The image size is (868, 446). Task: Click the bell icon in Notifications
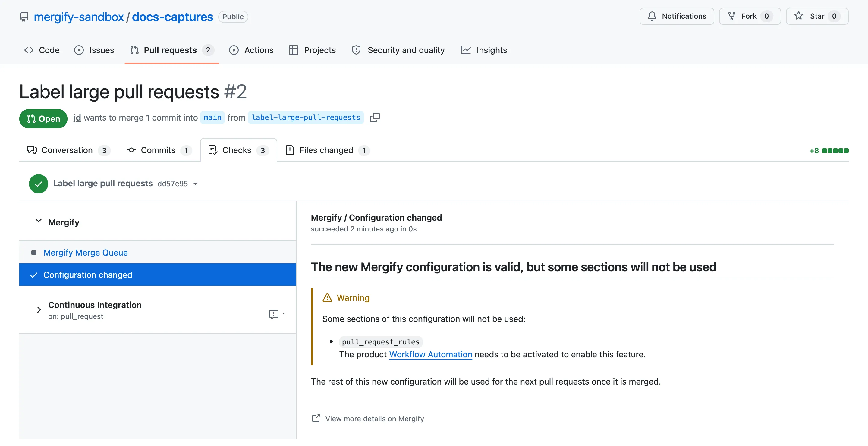(652, 16)
